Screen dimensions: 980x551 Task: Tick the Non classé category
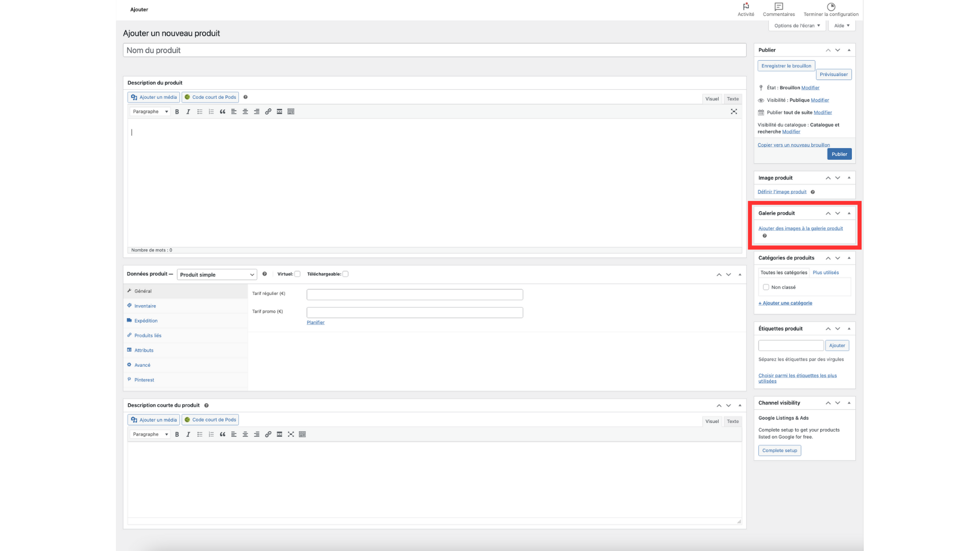pyautogui.click(x=766, y=287)
